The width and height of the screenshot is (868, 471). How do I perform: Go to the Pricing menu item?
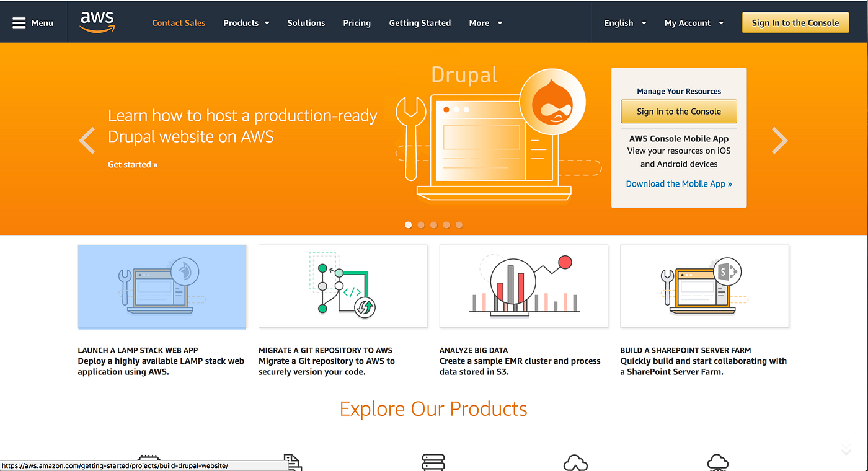click(356, 22)
